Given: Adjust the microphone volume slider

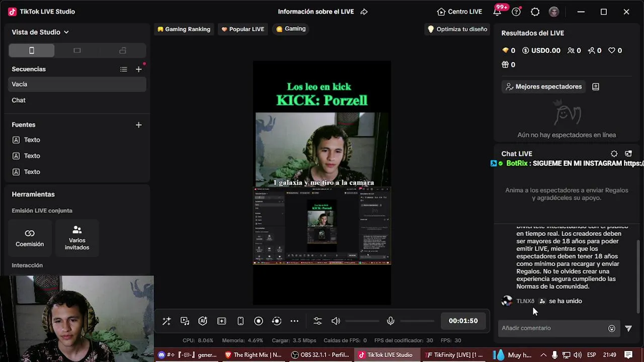Looking at the screenshot, I should pyautogui.click(x=417, y=321).
